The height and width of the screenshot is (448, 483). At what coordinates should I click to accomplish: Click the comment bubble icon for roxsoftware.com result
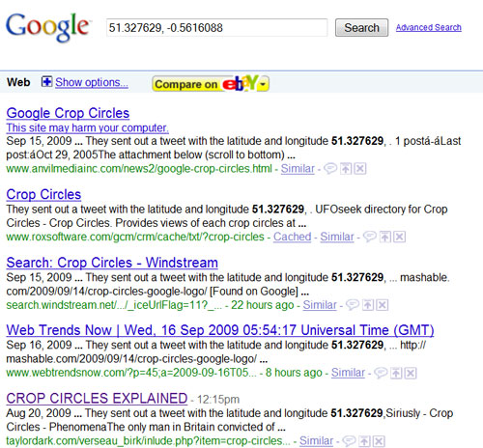(370, 237)
